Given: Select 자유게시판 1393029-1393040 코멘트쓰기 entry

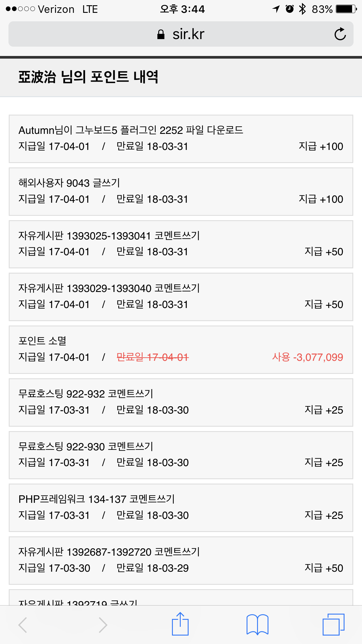Looking at the screenshot, I should coord(109,288).
